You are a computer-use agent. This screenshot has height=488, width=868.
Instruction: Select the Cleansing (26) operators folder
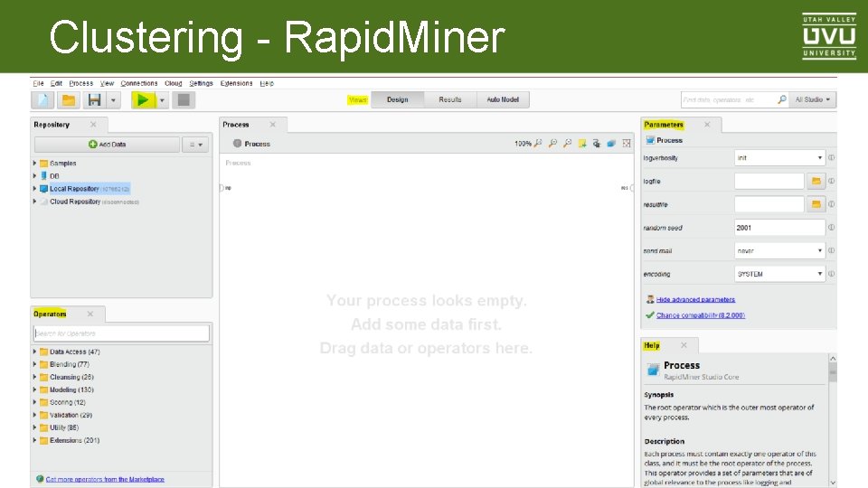click(x=71, y=377)
